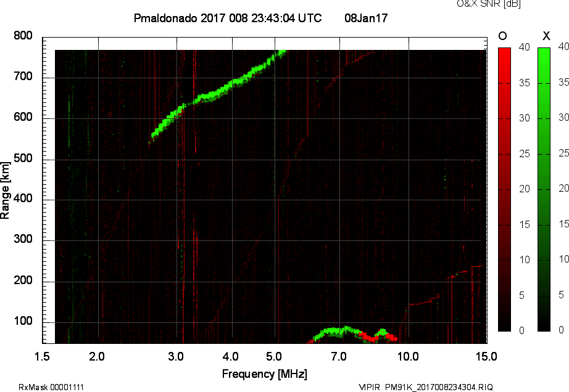Click the 25 value on O colorbar
569x392 pixels.
coord(525,154)
